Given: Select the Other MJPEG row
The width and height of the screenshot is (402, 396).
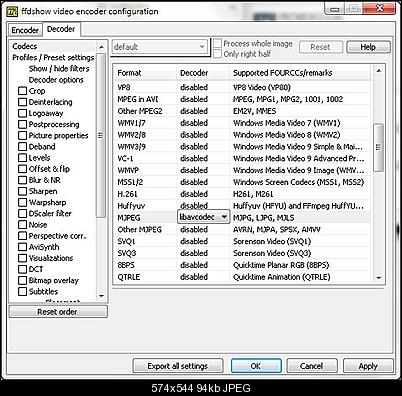Looking at the screenshot, I should point(243,229).
